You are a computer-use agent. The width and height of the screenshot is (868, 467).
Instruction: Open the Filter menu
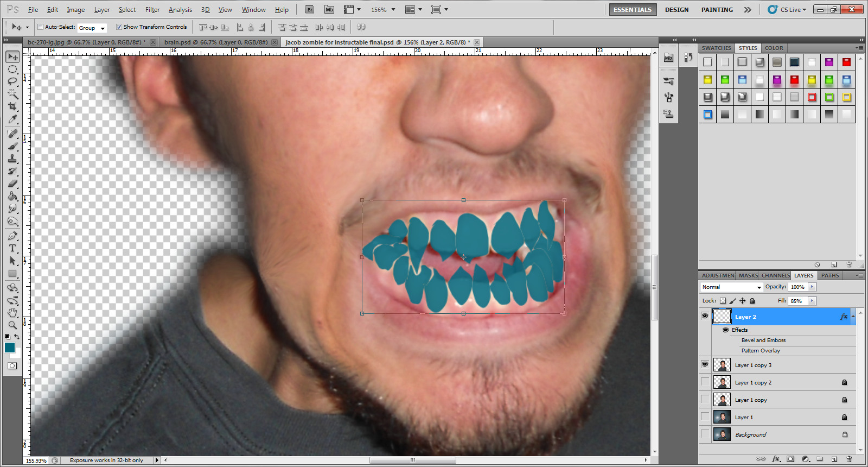[x=152, y=10]
